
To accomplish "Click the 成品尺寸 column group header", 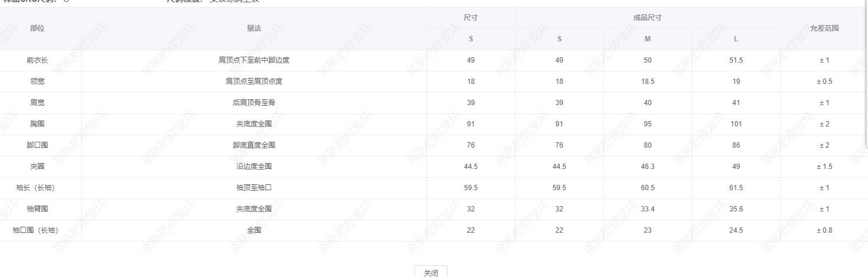I will coord(647,18).
